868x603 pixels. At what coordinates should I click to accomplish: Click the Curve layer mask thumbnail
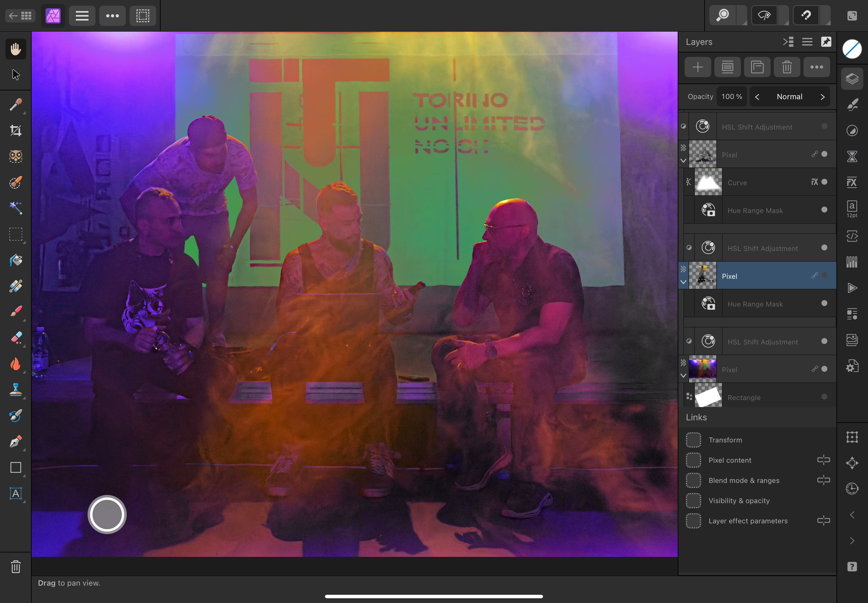pyautogui.click(x=708, y=182)
